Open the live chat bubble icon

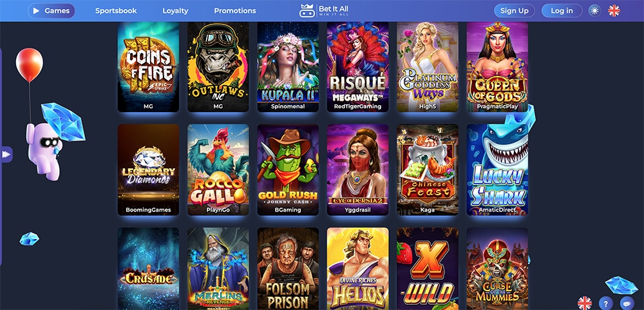click(627, 304)
